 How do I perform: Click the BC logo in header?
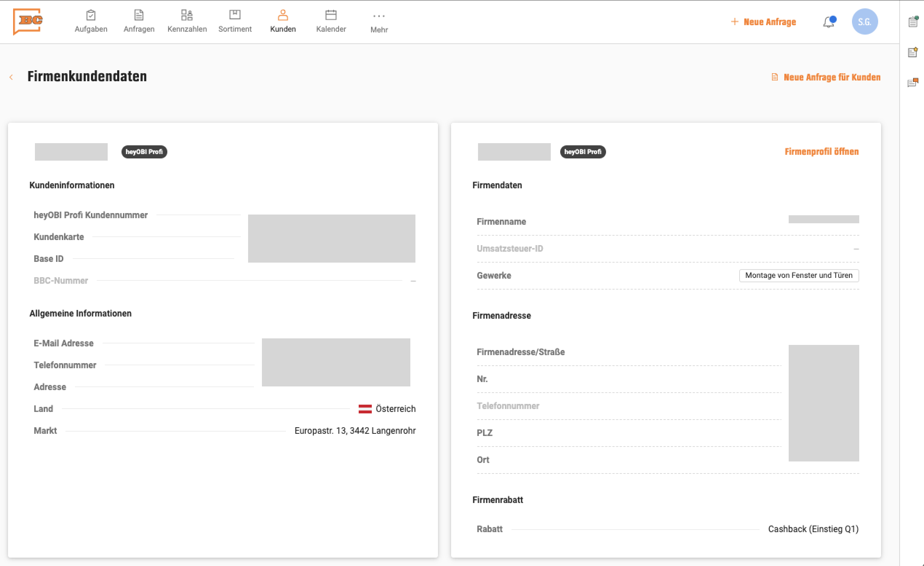pos(28,21)
